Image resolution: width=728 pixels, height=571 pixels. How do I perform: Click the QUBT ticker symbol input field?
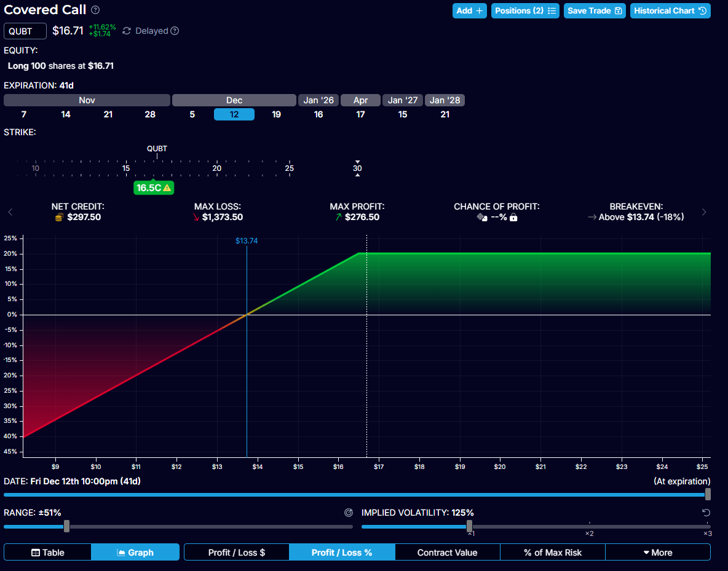coord(25,31)
